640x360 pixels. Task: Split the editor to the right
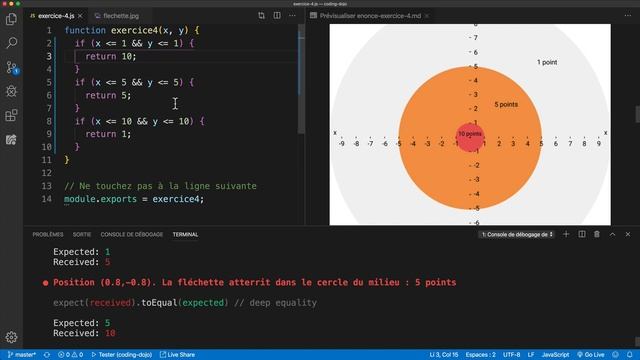click(x=277, y=16)
